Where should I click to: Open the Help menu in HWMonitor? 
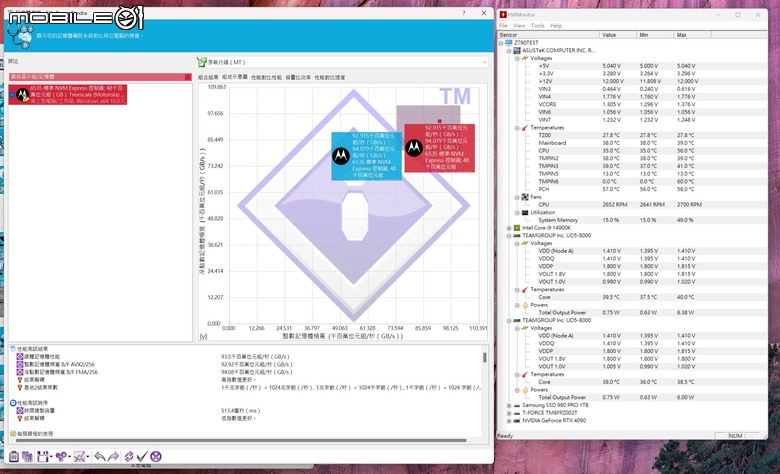(556, 25)
